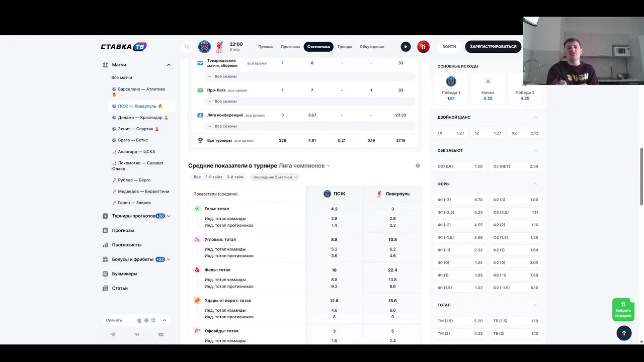Click the Удары от ворот orange icon
The image size is (644, 362).
[x=198, y=301]
